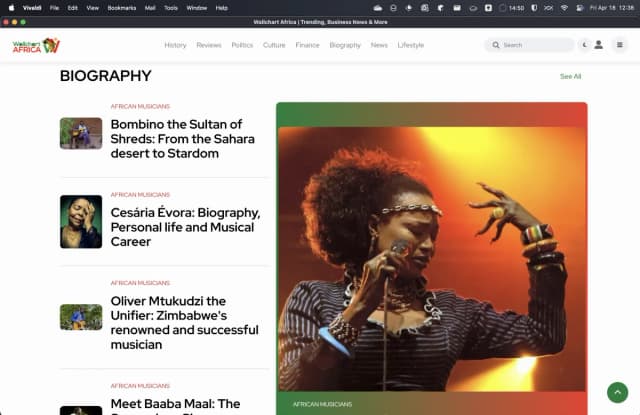
Task: Open the user account icon
Action: click(x=599, y=45)
